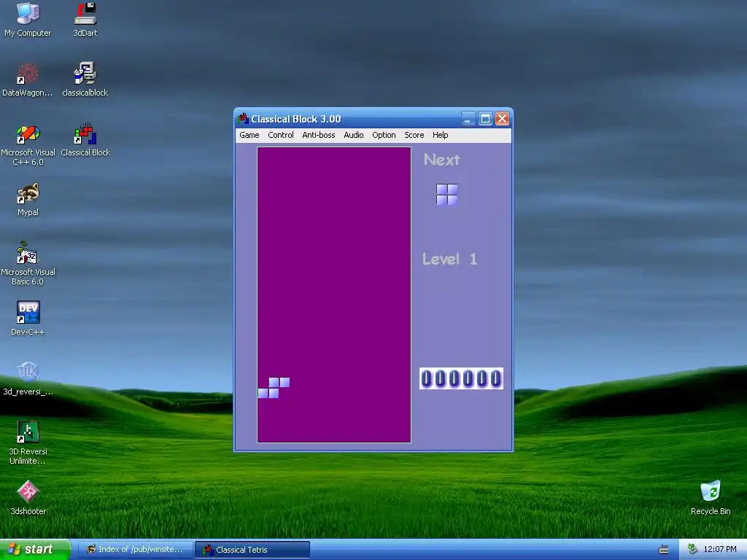Minimize the Classical Block window
Image resolution: width=747 pixels, height=560 pixels.
[x=468, y=119]
